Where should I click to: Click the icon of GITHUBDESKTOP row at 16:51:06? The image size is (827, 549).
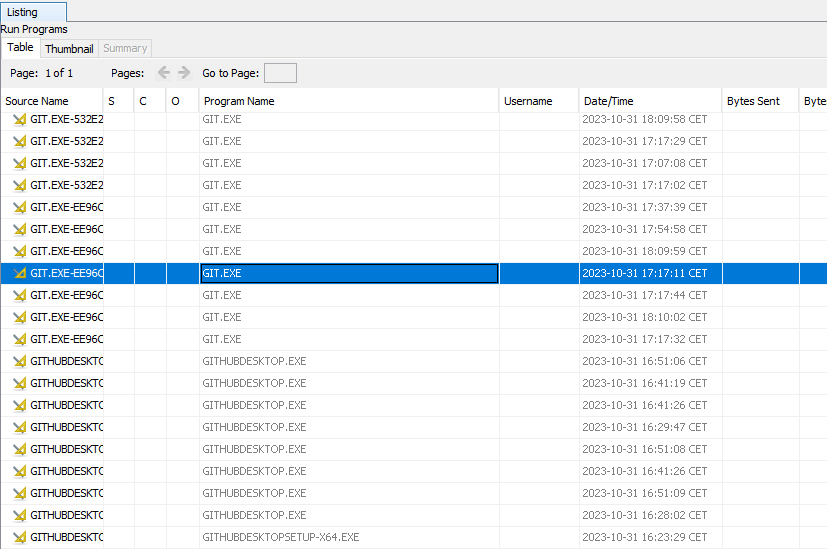[19, 361]
